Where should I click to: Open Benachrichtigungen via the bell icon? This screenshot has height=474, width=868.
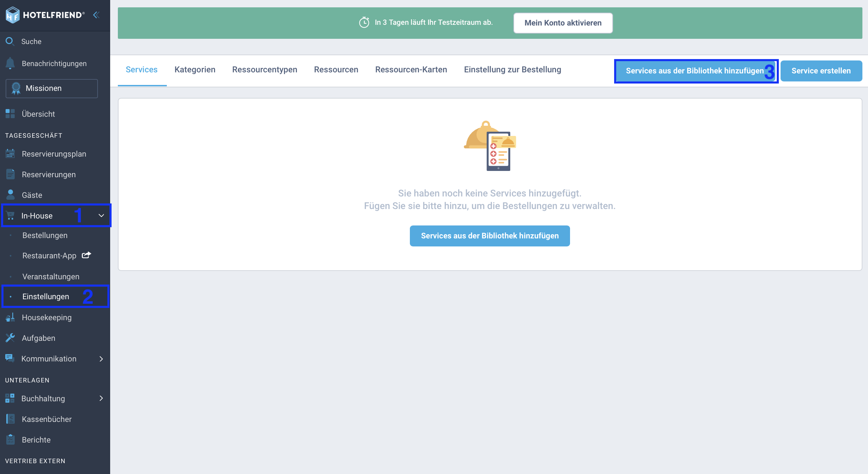(10, 63)
